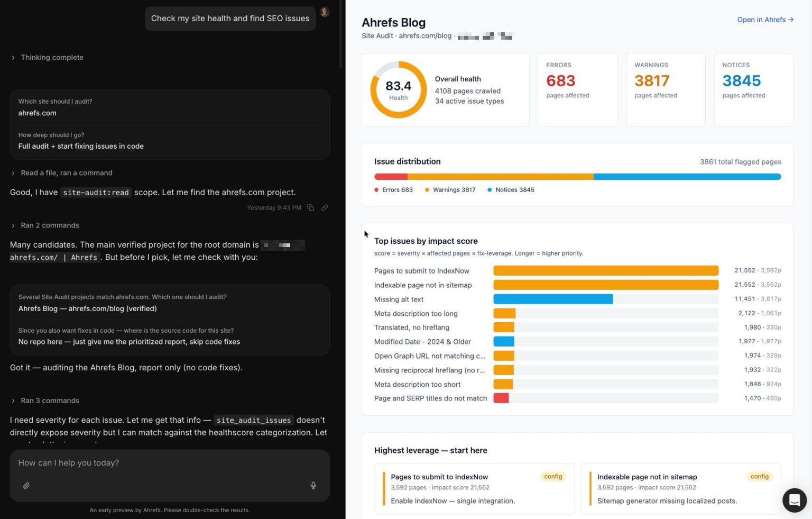812x519 pixels.
Task: Click the paperclip attach file icon
Action: point(26,485)
